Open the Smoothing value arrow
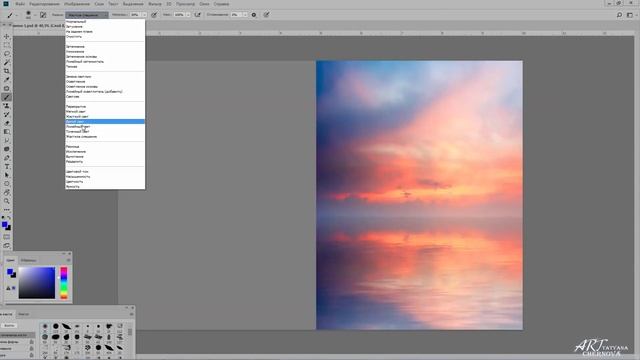This screenshot has height=360, width=640. pos(245,15)
